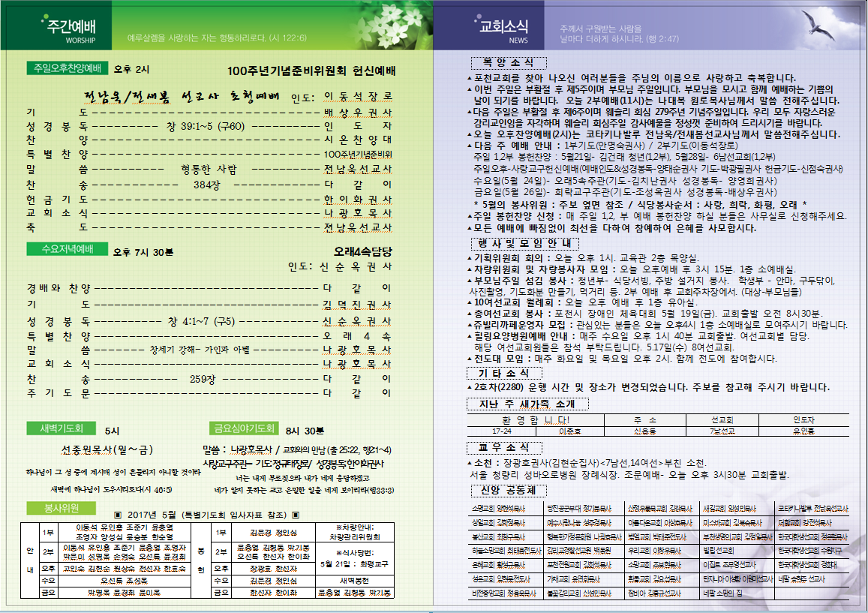The image size is (868, 613).
Task: Select the text '선종원목사(월~금)'
Action: click(x=107, y=449)
